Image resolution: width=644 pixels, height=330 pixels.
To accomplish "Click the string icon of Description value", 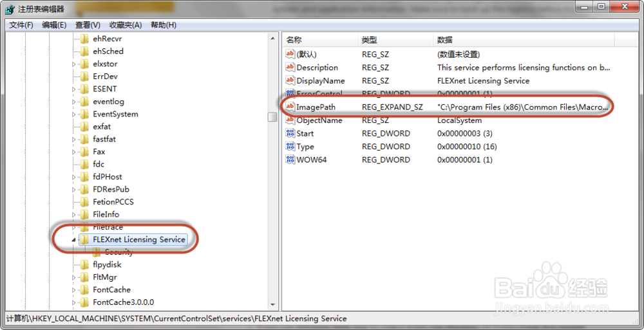I will coord(290,68).
